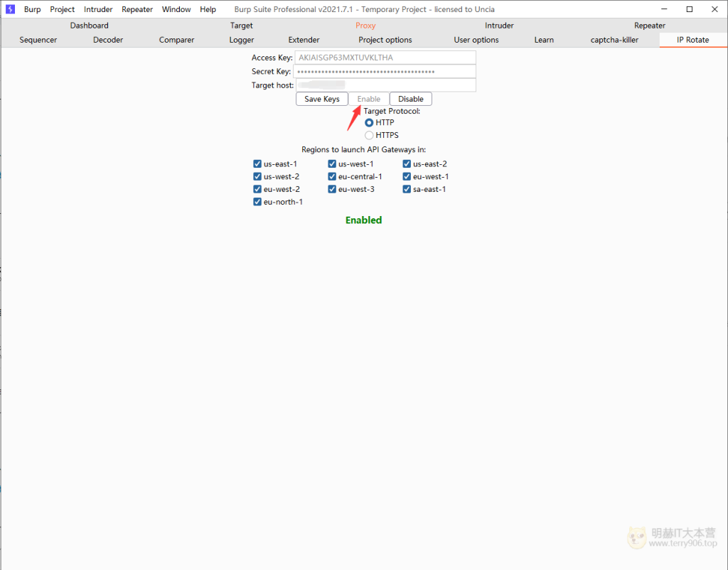Toggle the sa-east-1 region checkbox
Viewport: 728px width, 570px height.
click(x=407, y=189)
